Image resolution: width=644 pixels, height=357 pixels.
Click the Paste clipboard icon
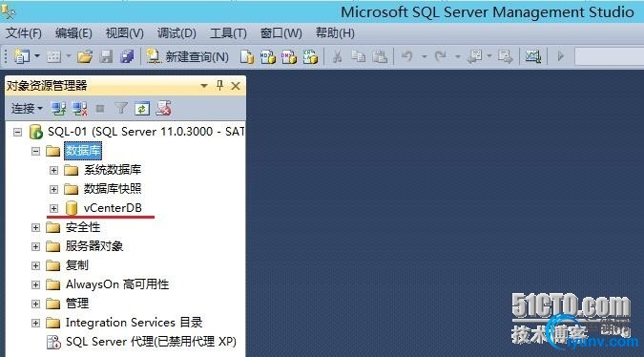(380, 56)
